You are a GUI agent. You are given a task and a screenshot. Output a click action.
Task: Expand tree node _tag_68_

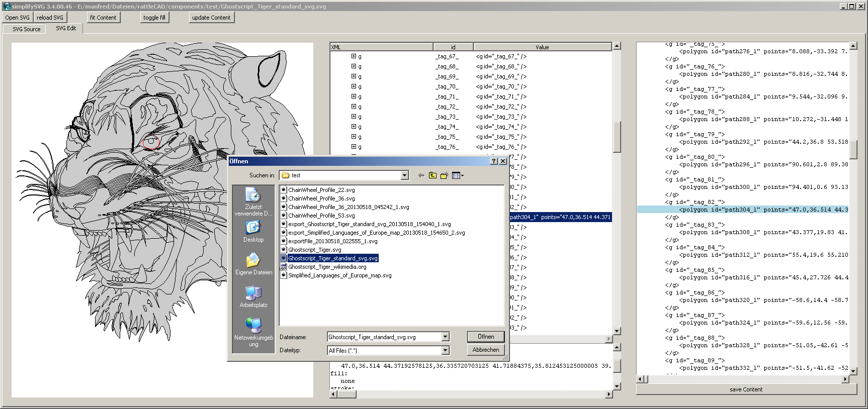354,66
